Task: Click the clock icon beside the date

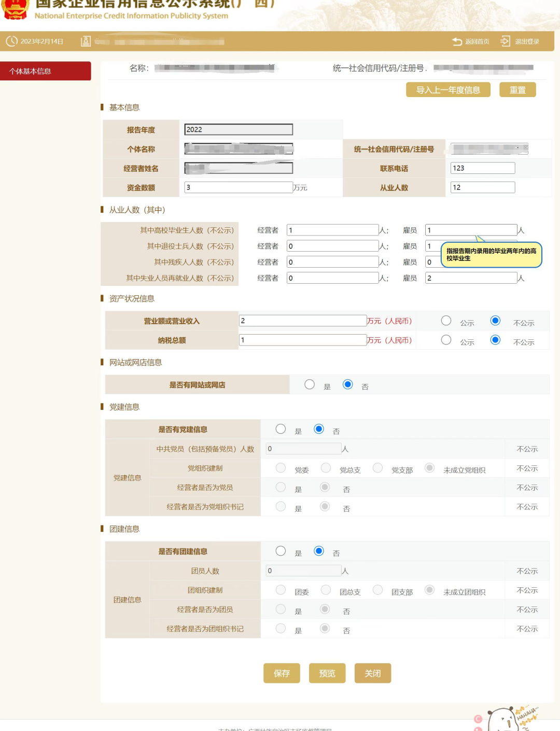Action: point(11,41)
